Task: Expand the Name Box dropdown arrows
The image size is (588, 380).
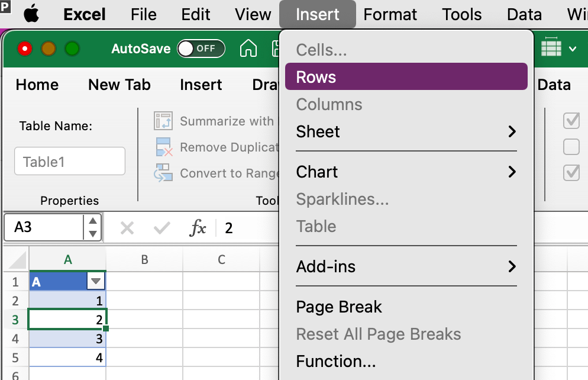Action: [x=92, y=227]
